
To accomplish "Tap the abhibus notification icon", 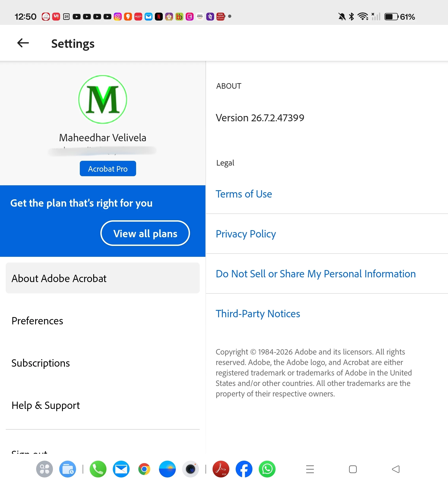I will pos(46,16).
